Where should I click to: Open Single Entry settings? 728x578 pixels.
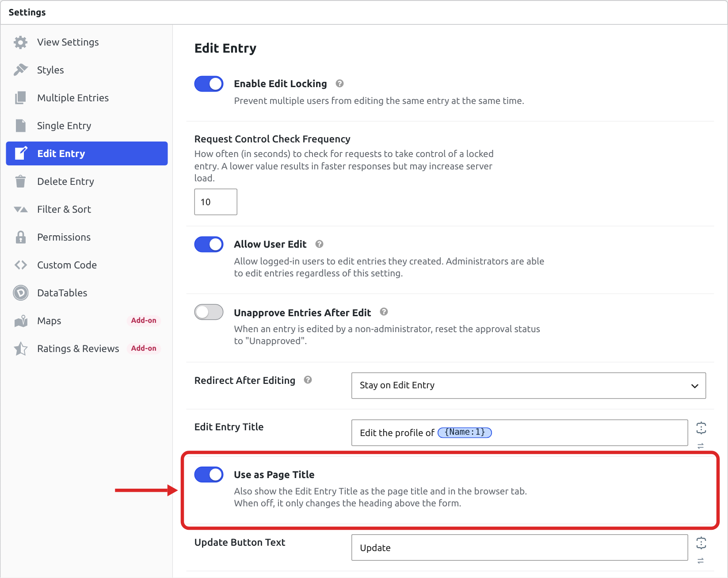click(x=87, y=126)
